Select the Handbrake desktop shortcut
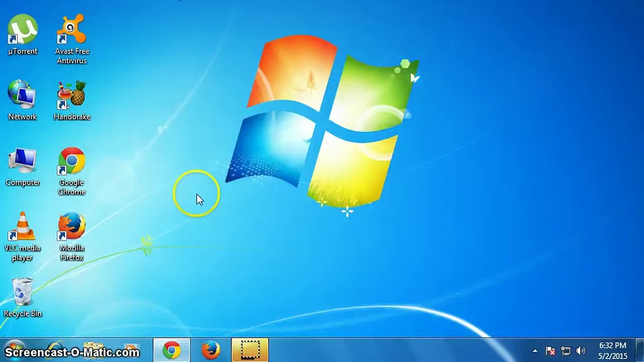This screenshot has height=362, width=644. coord(72,100)
